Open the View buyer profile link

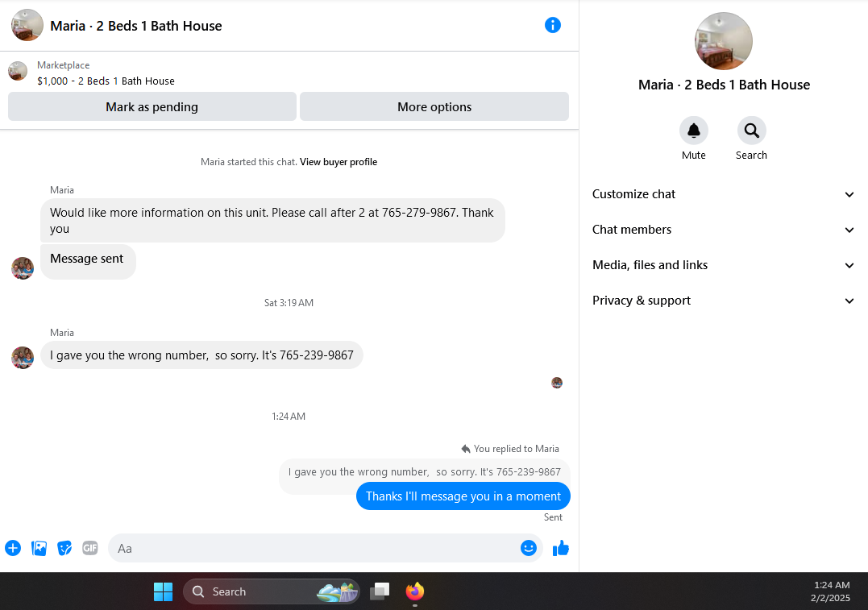pos(338,162)
